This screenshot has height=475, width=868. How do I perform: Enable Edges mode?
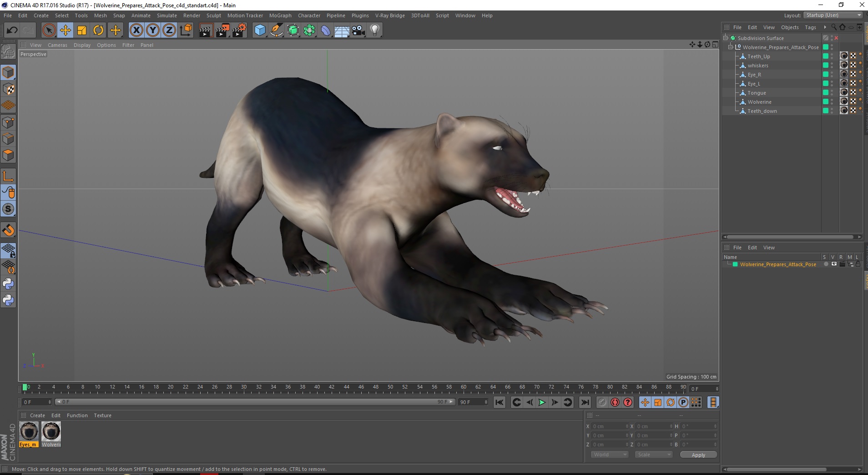pos(8,139)
